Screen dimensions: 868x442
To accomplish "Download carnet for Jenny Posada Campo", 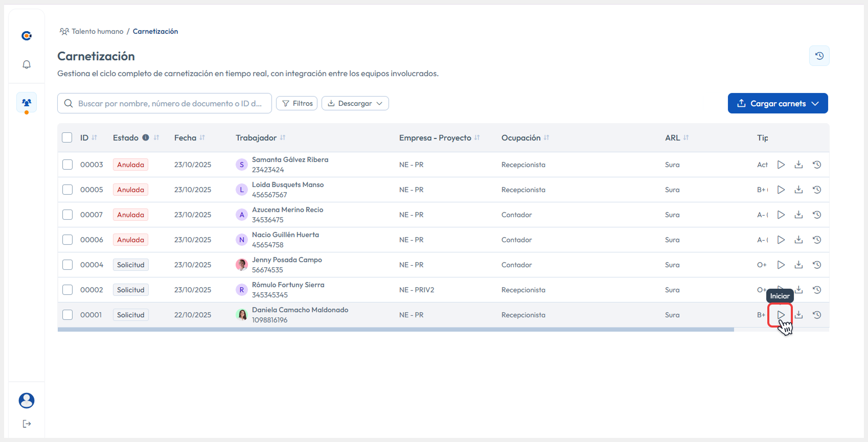I will [x=798, y=265].
